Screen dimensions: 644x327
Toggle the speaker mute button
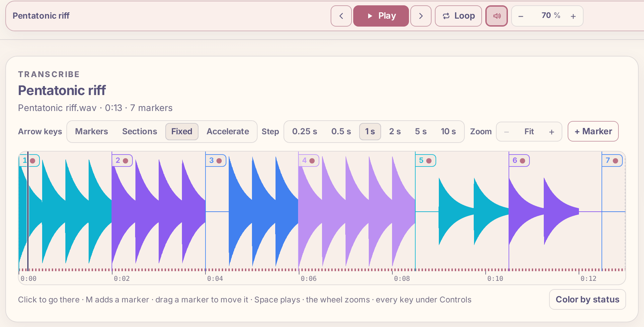pyautogui.click(x=496, y=16)
